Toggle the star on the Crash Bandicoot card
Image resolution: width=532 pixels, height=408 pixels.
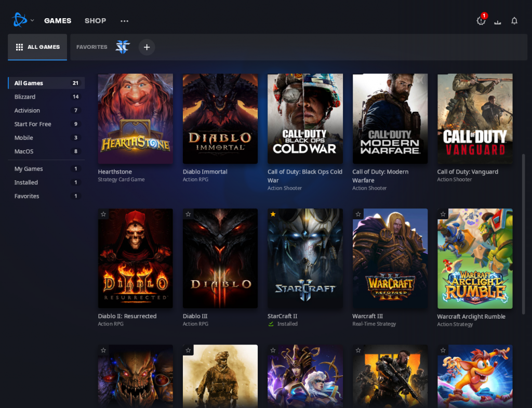[443, 350]
